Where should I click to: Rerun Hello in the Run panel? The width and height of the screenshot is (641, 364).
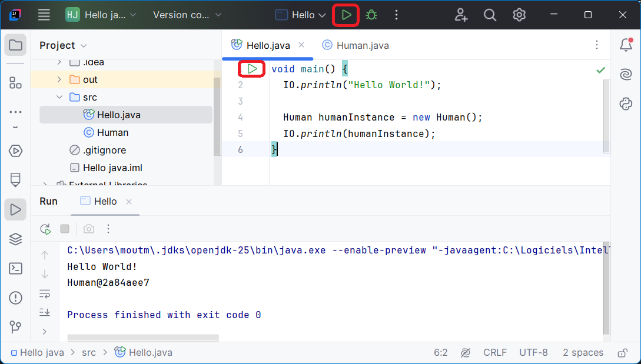click(45, 229)
